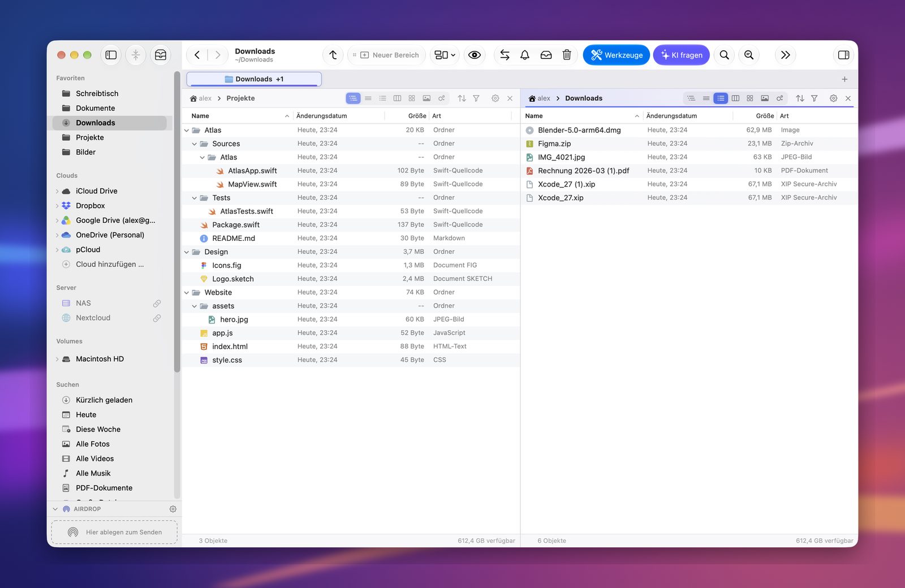Click the trash icon in toolbar
The width and height of the screenshot is (905, 588).
567,55
